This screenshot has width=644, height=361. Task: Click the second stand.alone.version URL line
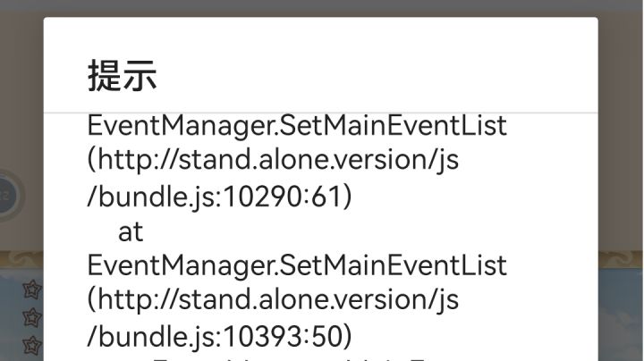273,300
